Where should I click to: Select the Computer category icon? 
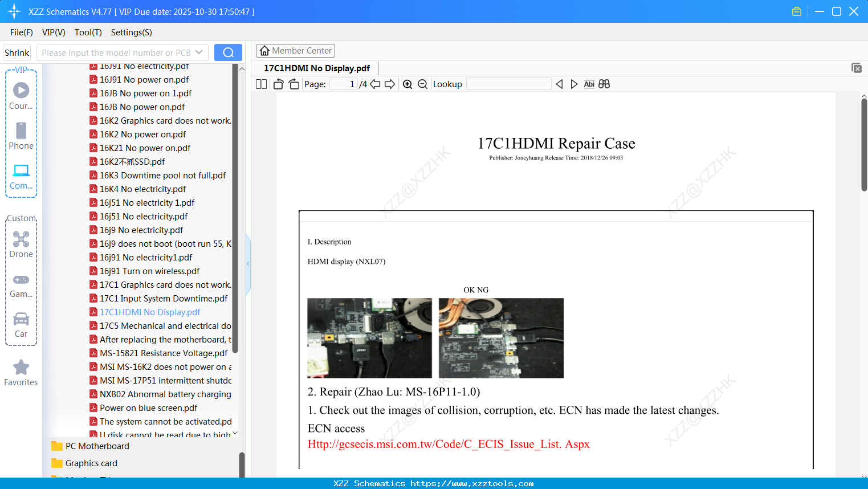pyautogui.click(x=21, y=176)
